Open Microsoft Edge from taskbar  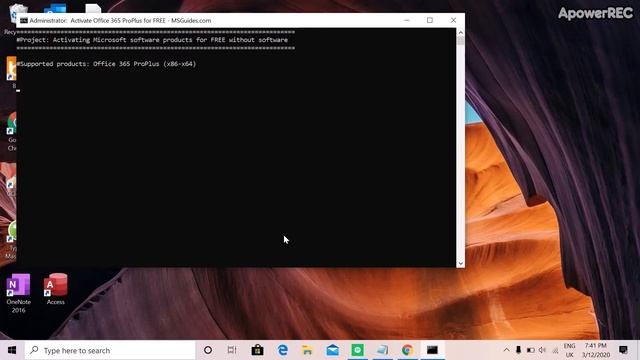point(282,350)
